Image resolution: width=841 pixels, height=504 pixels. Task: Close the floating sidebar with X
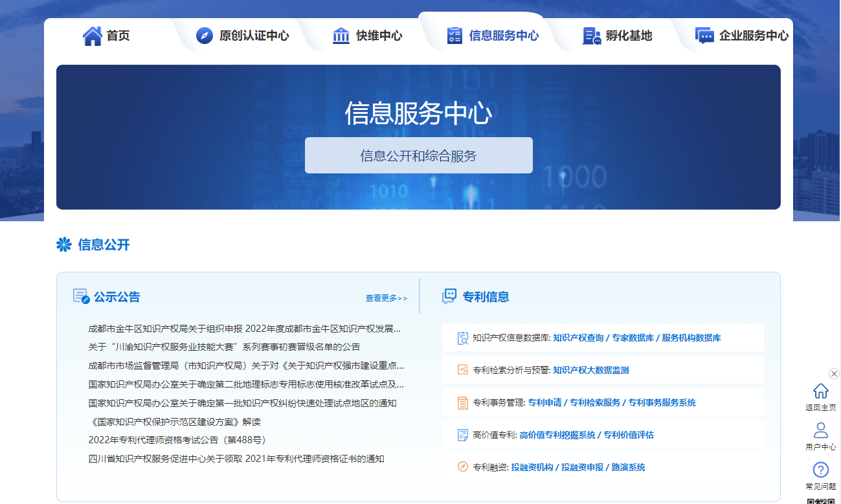[834, 373]
